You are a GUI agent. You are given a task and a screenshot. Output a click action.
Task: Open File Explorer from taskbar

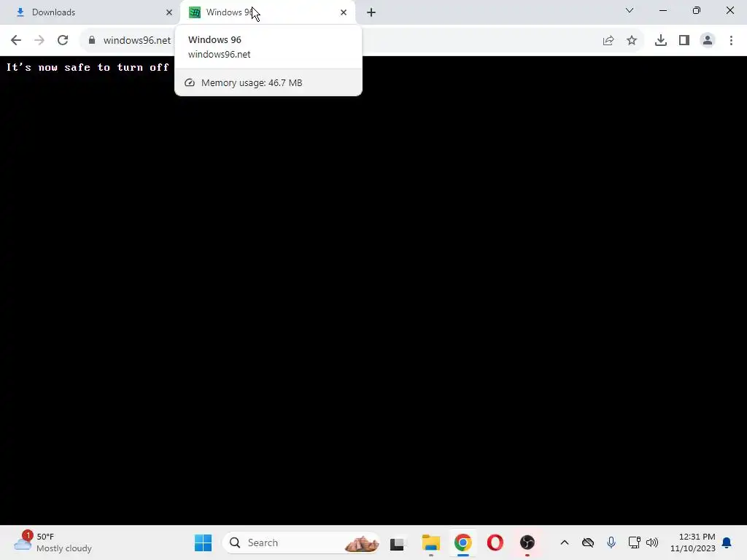tap(430, 542)
